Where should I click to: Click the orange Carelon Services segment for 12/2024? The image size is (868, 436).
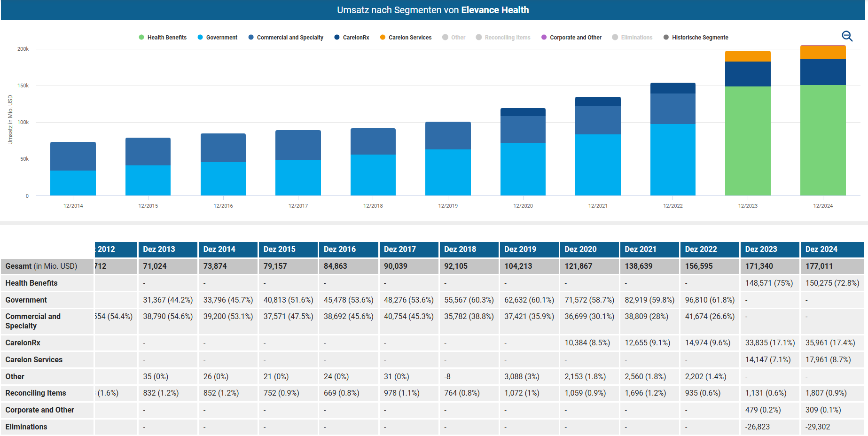click(x=823, y=52)
